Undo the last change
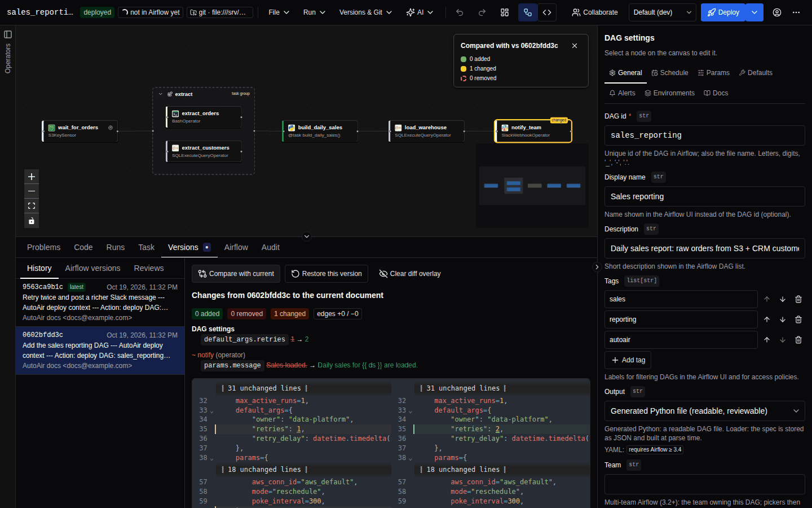This screenshot has width=812, height=508. point(460,12)
